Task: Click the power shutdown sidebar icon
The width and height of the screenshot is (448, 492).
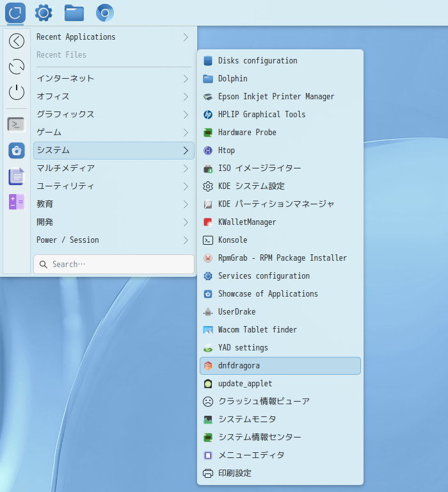Action: pos(17,92)
